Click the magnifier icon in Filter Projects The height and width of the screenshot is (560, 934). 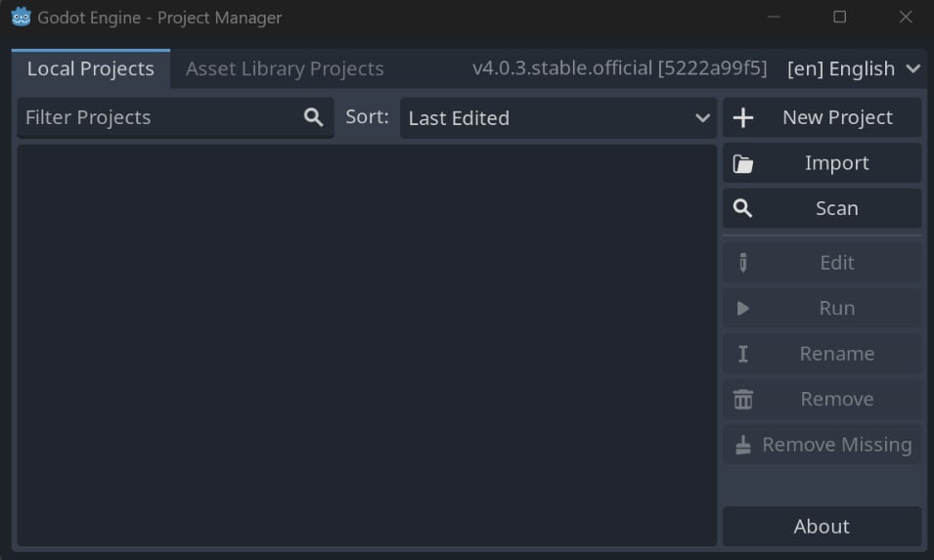[313, 117]
